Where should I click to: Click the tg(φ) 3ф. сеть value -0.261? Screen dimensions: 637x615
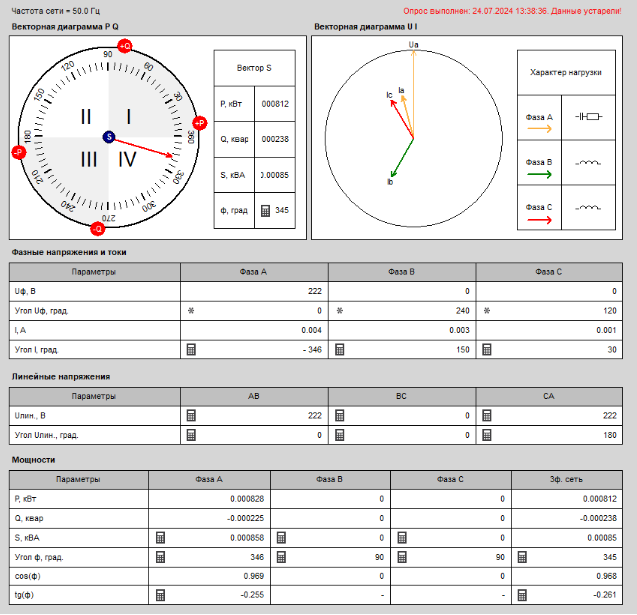[x=605, y=595]
